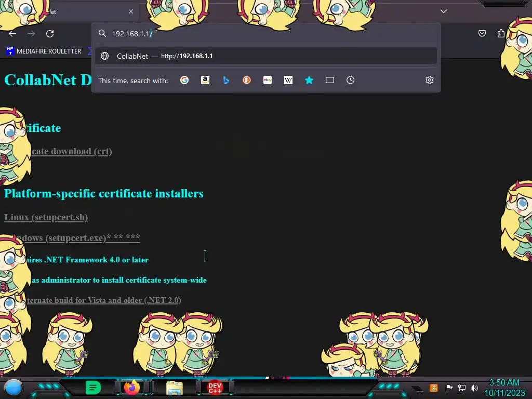
Task: Search this time with Google
Action: click(x=184, y=80)
